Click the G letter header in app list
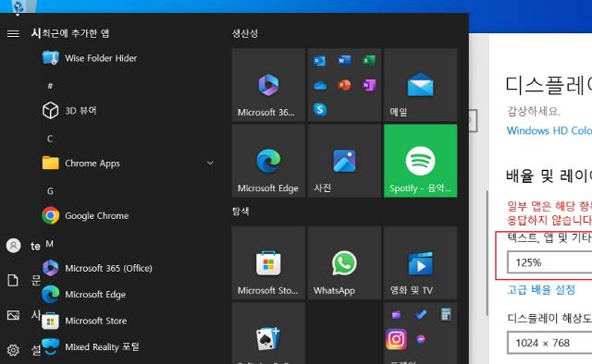The height and width of the screenshot is (364, 592). pos(50,191)
